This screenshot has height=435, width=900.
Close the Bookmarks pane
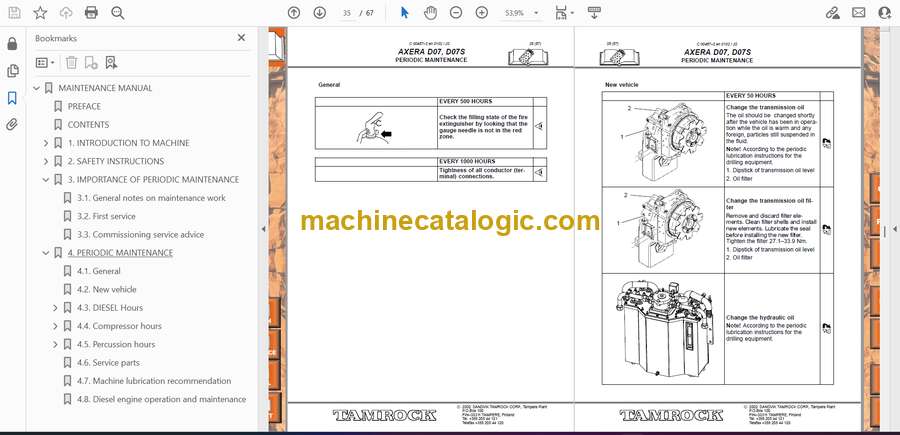[241, 38]
